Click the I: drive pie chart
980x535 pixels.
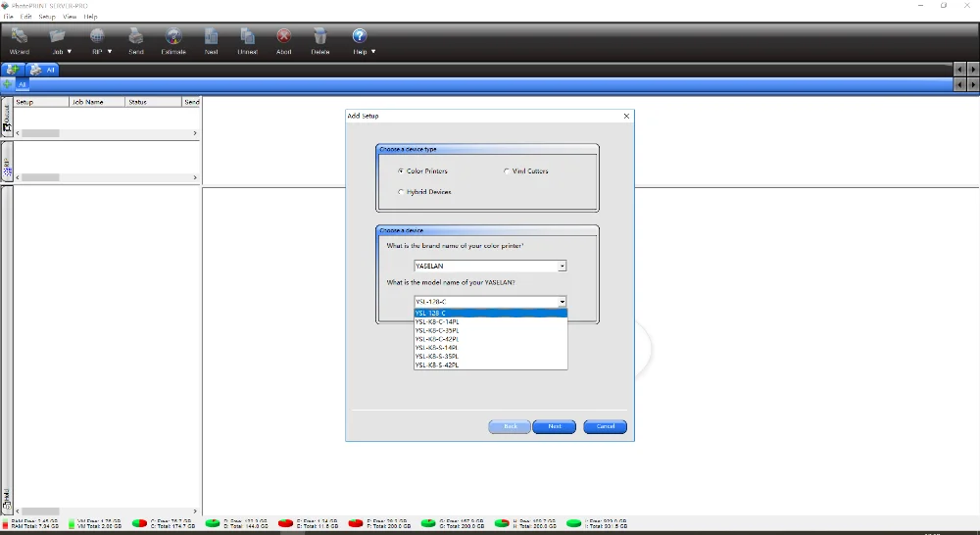[x=573, y=523]
